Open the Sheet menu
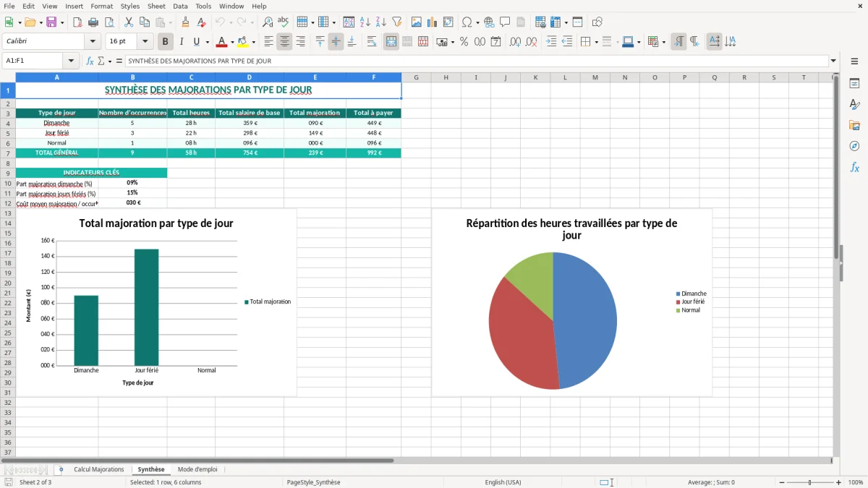The image size is (868, 488). pos(156,6)
